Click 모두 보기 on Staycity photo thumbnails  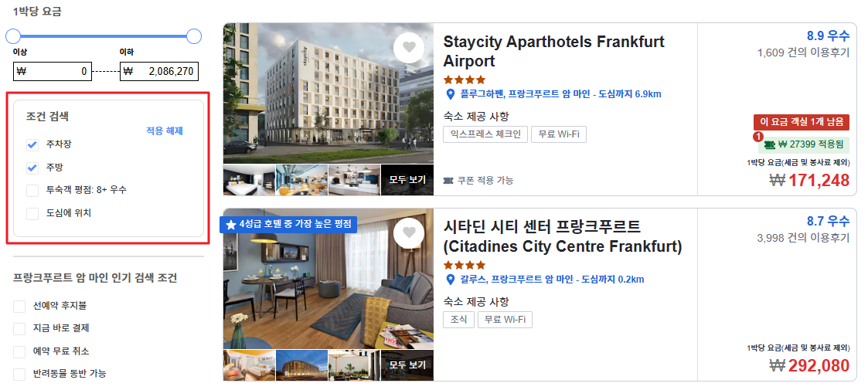coord(407,180)
